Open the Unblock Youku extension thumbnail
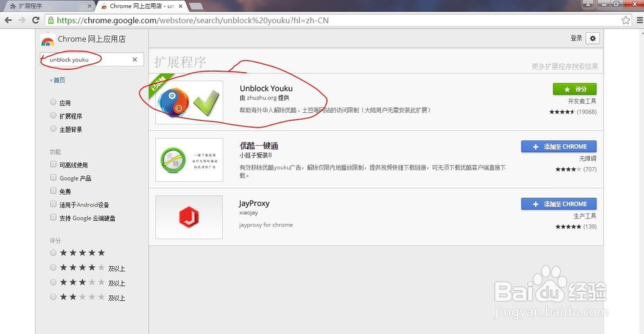Screen dimensions: 644x334 tap(189, 102)
